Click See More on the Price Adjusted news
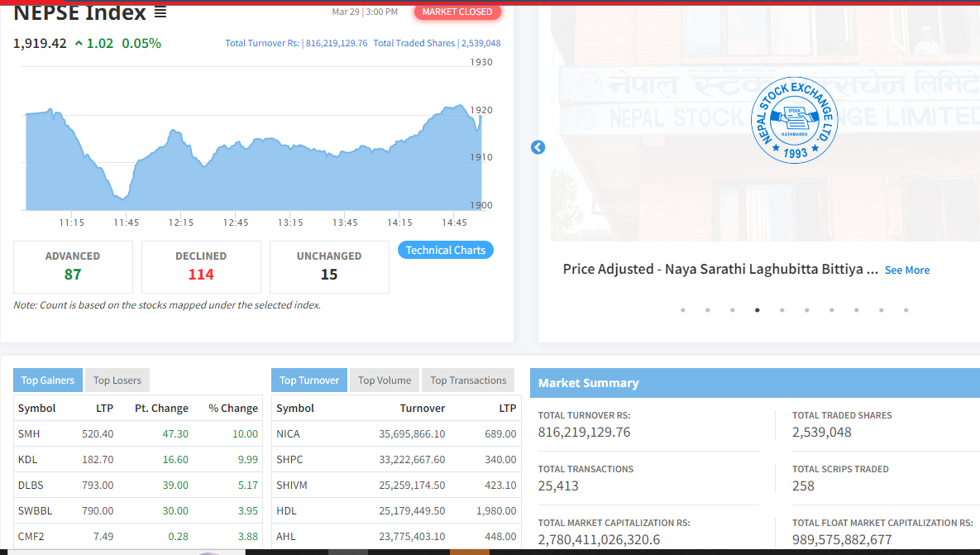 tap(907, 270)
